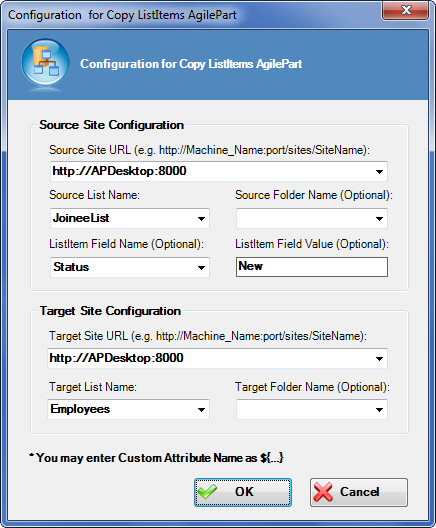Close the configuration dialog window
The width and height of the screenshot is (436, 528).
click(406, 10)
